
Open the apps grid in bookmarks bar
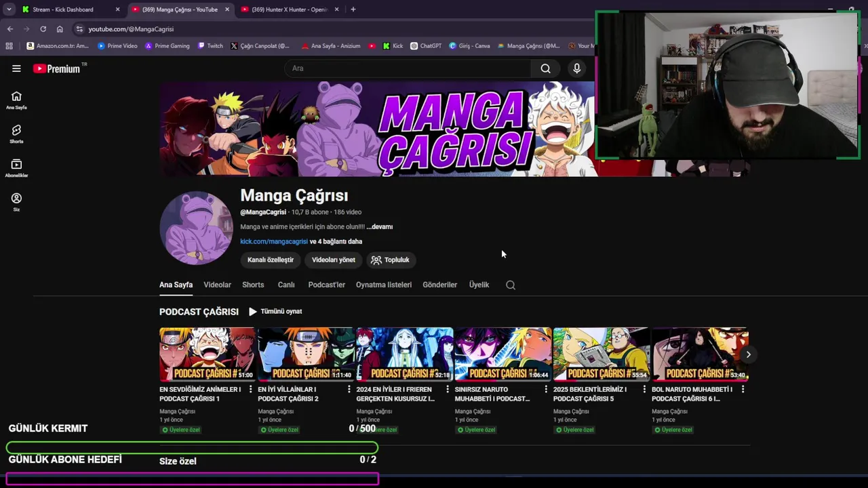coord(9,46)
